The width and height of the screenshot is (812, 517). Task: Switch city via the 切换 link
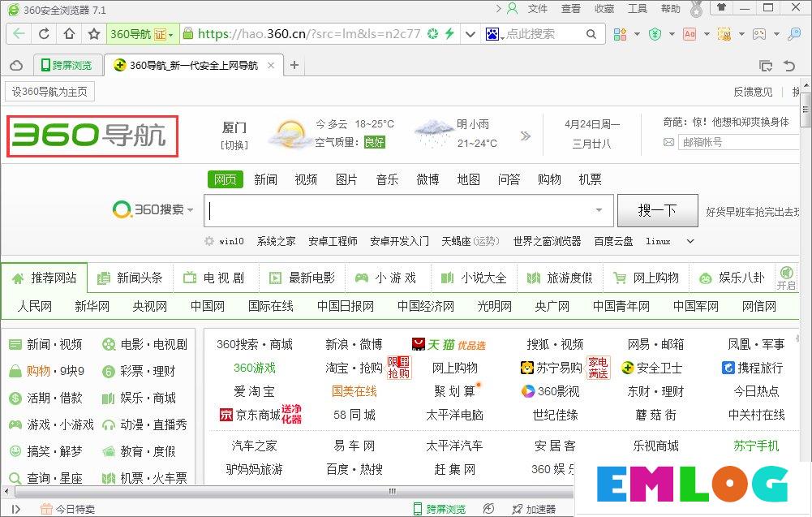(x=234, y=145)
